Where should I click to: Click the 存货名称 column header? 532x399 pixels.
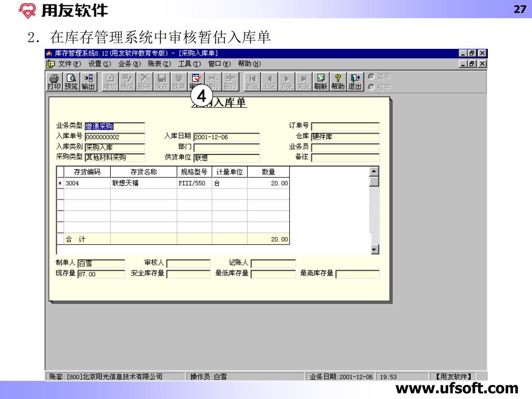pyautogui.click(x=143, y=172)
